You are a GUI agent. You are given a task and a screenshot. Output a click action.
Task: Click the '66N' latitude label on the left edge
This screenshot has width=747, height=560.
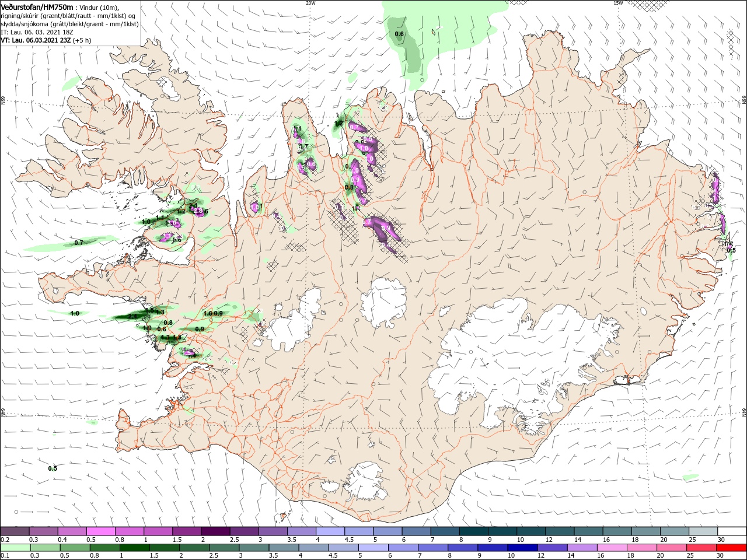point(2,100)
